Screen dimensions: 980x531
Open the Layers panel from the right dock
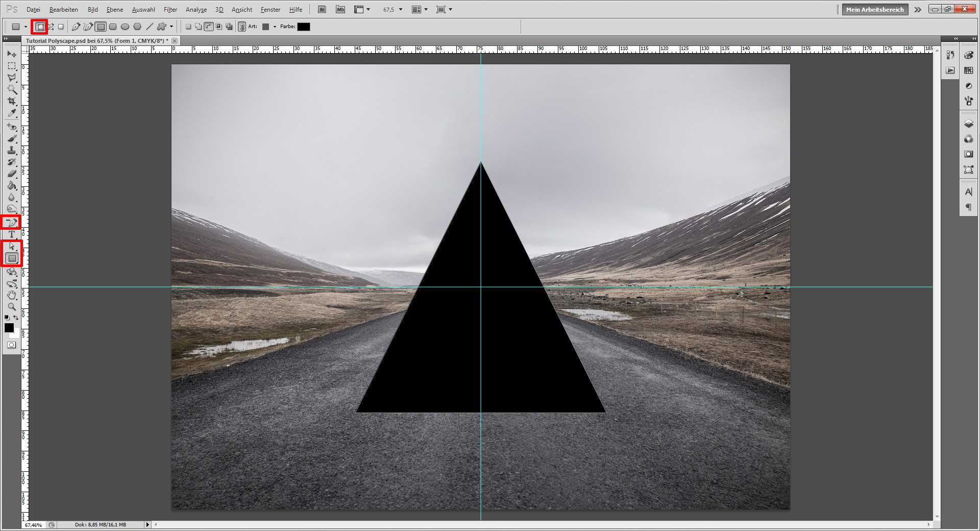[x=969, y=124]
